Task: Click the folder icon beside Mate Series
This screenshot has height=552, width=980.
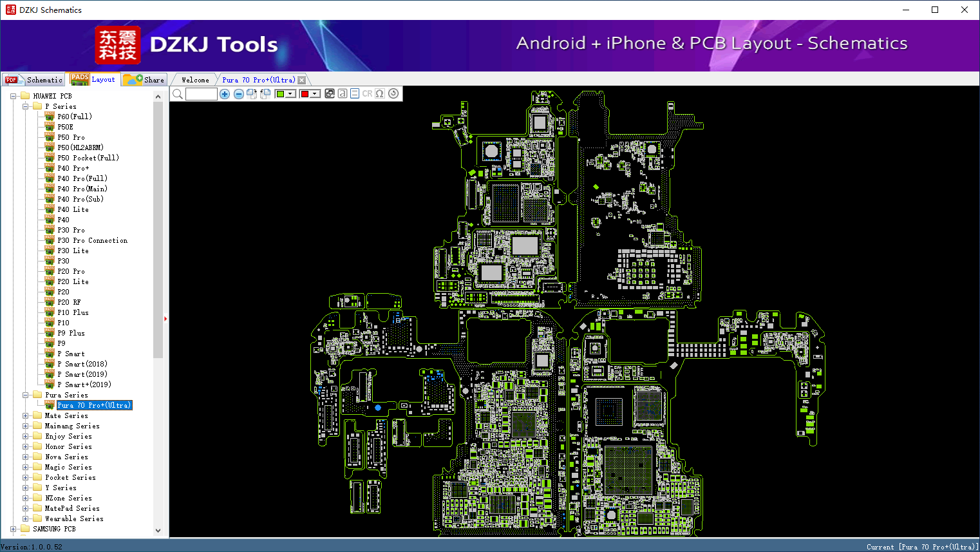Action: coord(37,415)
